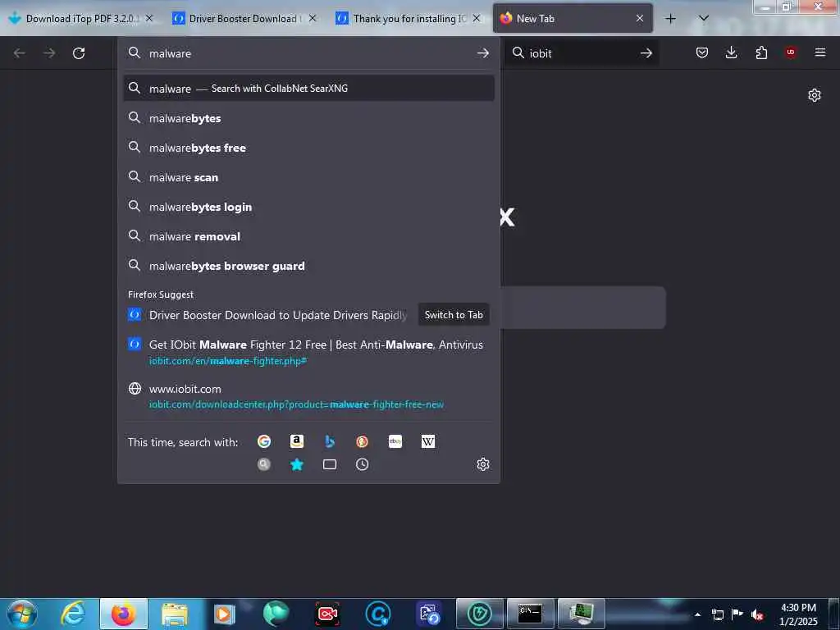
Task: Select the New Tab tab
Action: tap(572, 19)
